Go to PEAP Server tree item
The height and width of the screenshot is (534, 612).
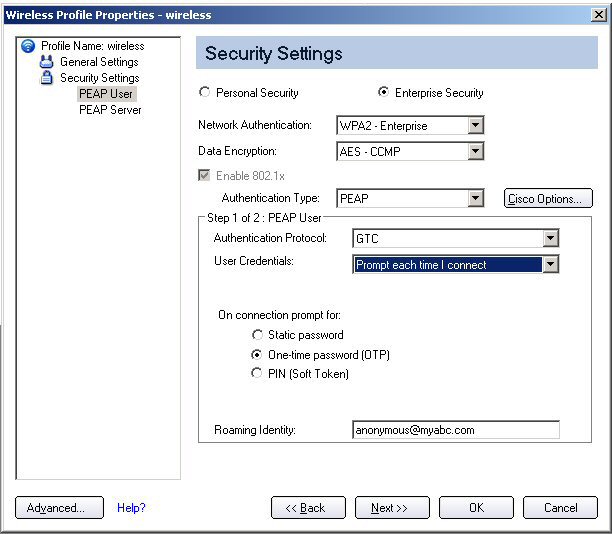110,110
